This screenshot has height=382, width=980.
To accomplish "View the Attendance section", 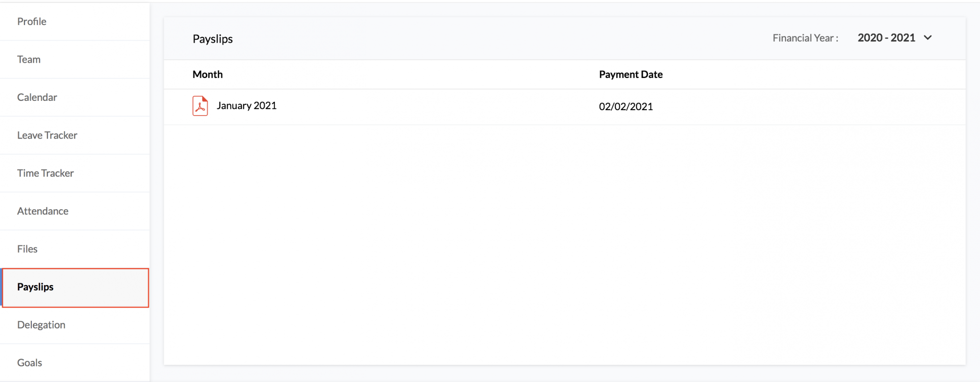I will (75, 211).
